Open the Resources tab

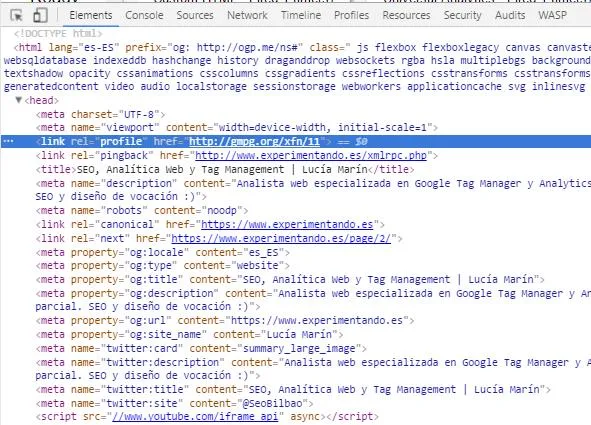pyautogui.click(x=406, y=15)
